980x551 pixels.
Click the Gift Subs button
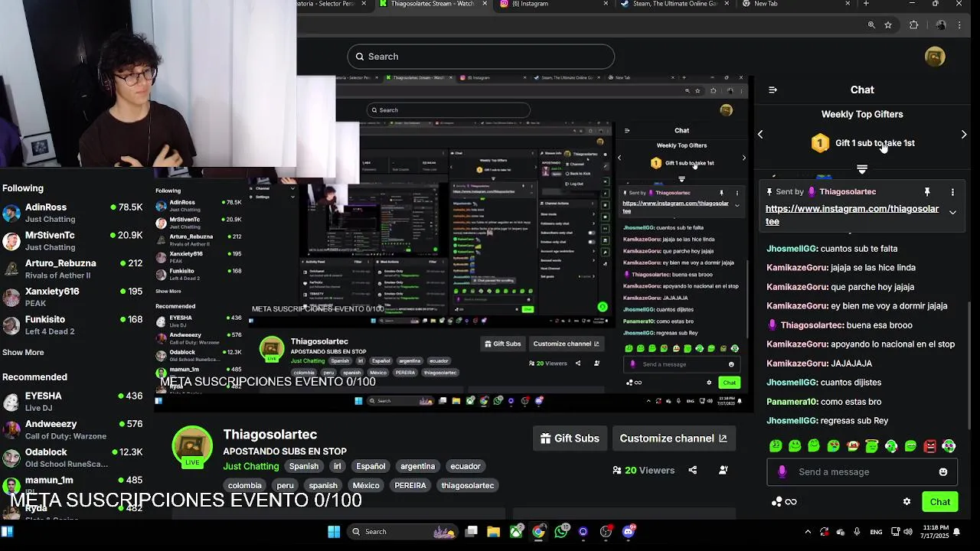pos(570,439)
